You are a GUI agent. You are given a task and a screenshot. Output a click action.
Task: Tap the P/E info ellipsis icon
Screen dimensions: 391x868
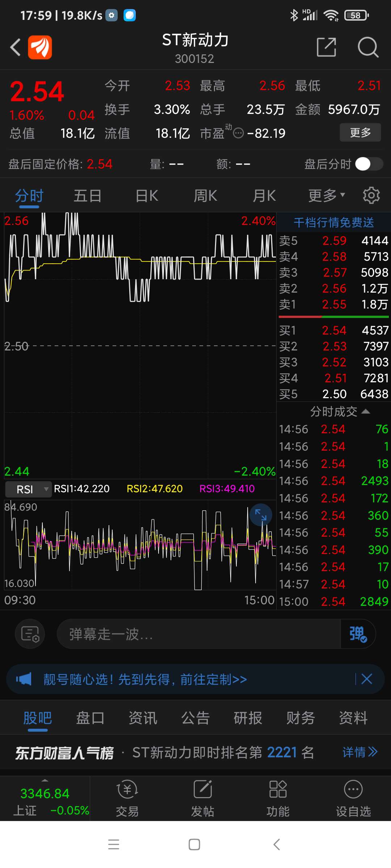point(238,133)
